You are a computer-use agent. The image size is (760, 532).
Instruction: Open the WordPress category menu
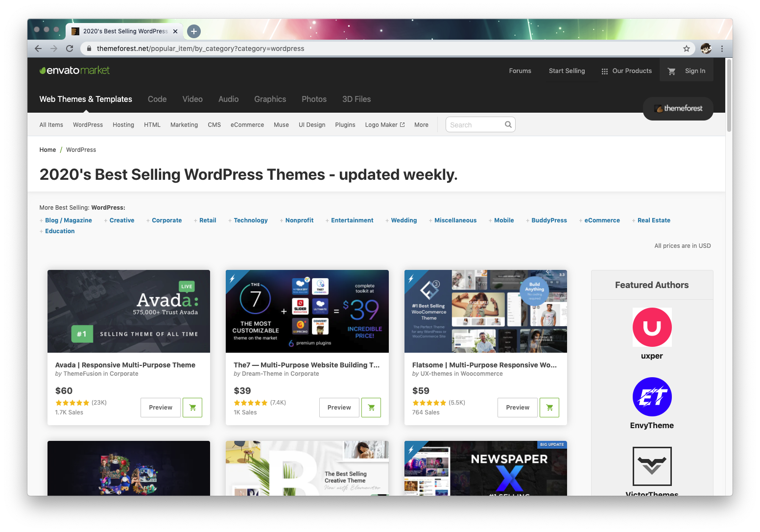[x=88, y=125]
